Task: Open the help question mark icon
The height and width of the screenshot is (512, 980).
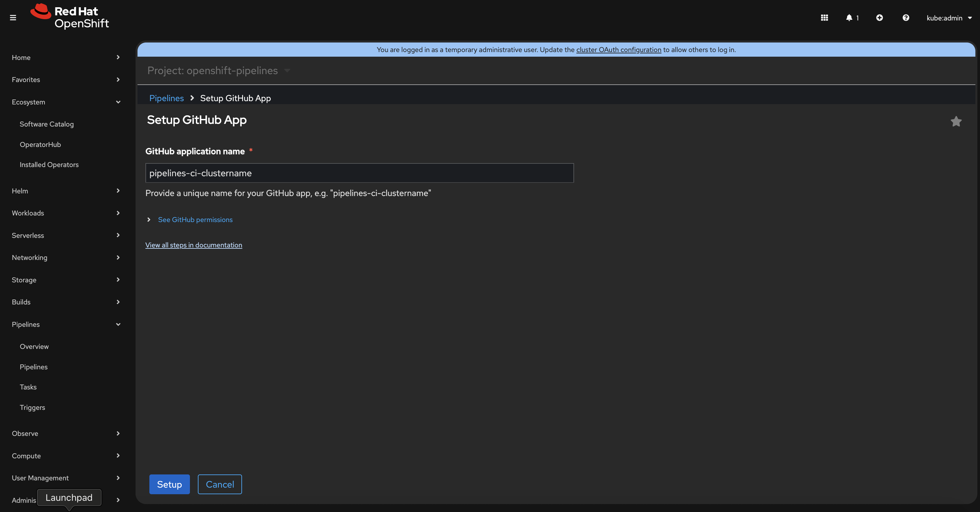Action: tap(905, 17)
